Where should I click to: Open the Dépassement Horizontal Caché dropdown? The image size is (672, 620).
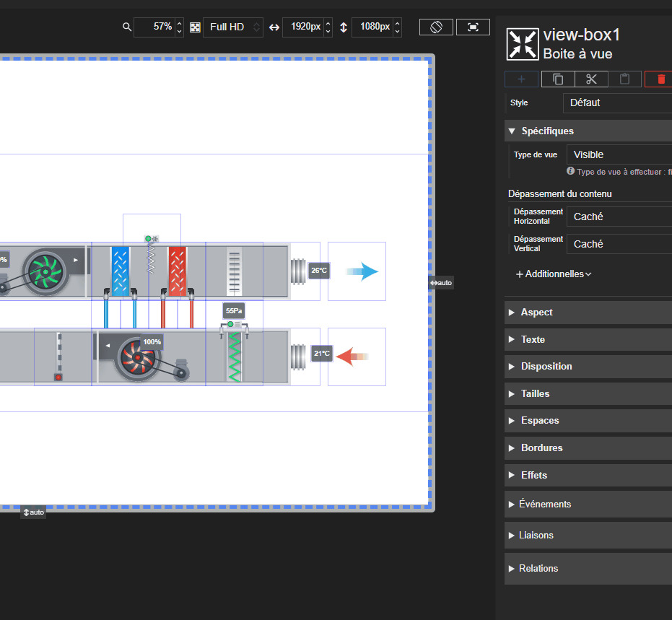619,217
